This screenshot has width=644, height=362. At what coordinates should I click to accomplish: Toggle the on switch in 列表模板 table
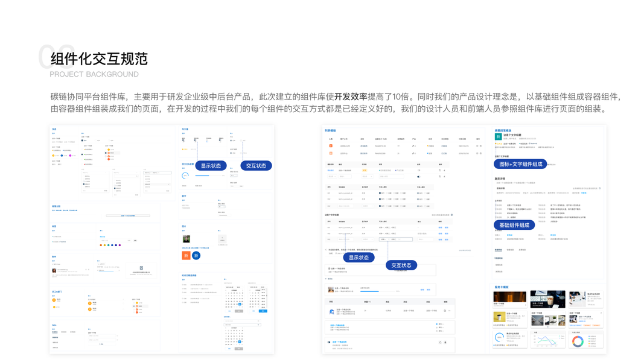tap(418, 177)
